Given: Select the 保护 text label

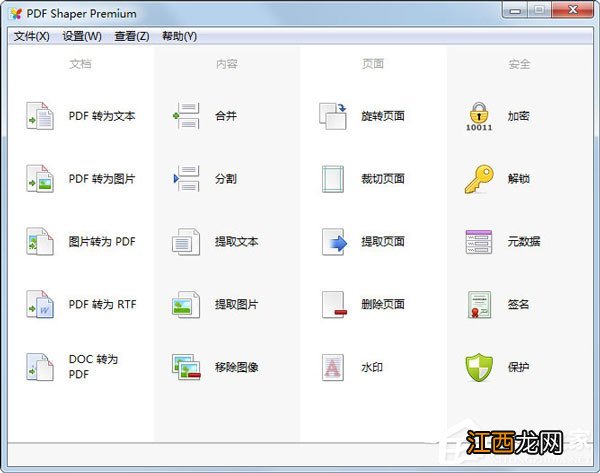Looking at the screenshot, I should pyautogui.click(x=518, y=367).
